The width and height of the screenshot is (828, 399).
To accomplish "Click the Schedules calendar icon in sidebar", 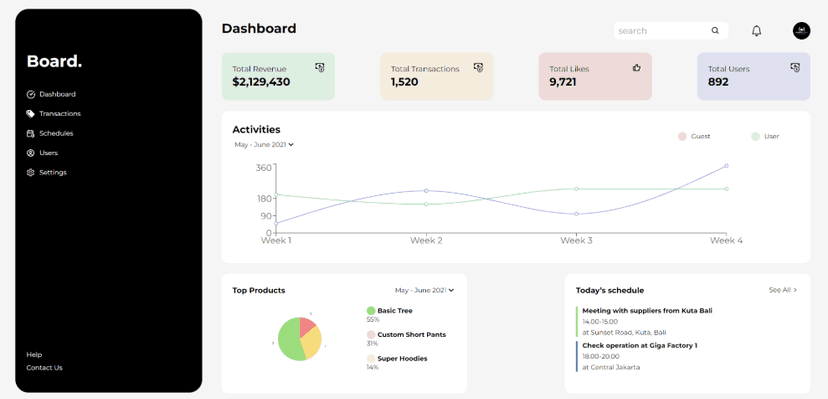I will [31, 134].
